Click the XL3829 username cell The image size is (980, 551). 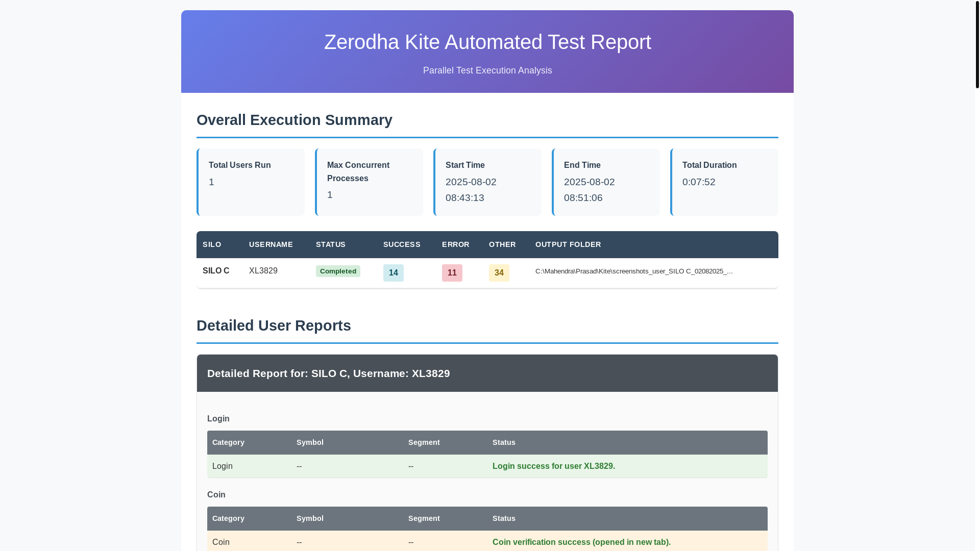pyautogui.click(x=263, y=271)
